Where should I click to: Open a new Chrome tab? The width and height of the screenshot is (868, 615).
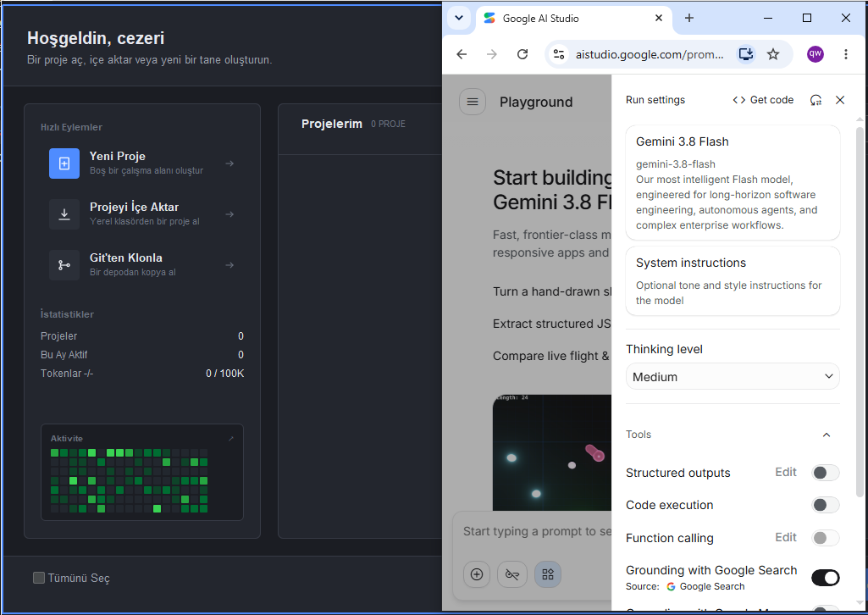pos(689,19)
